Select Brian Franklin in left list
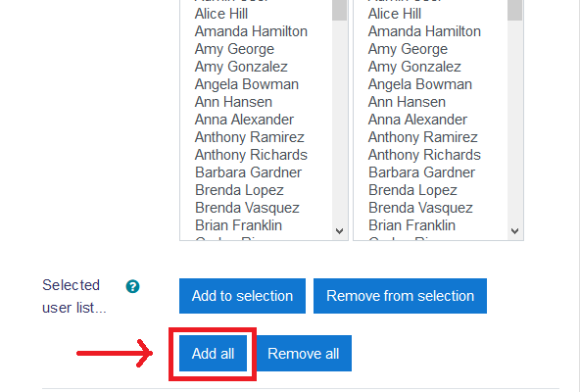Screen dimensions: 580x392 pyautogui.click(x=238, y=225)
